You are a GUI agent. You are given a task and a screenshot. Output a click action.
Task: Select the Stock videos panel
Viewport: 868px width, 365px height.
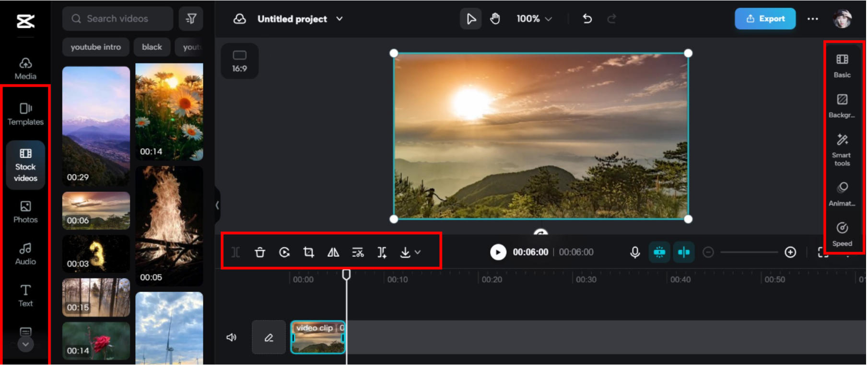coord(25,165)
